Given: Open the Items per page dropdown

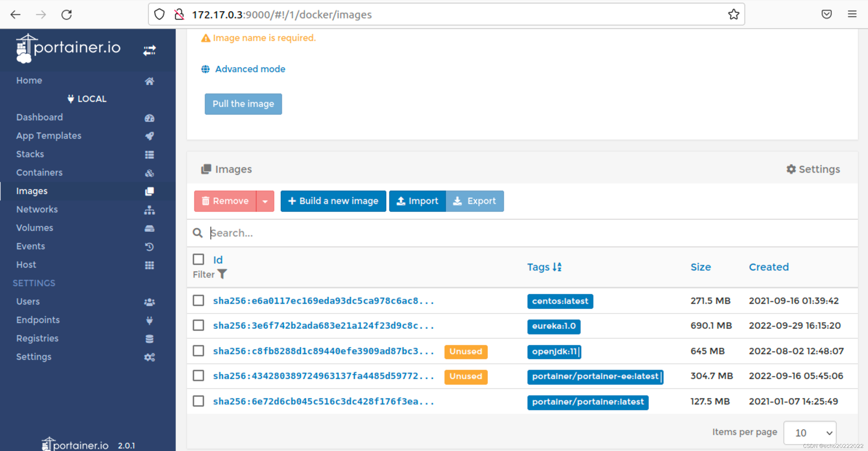Looking at the screenshot, I should point(809,432).
